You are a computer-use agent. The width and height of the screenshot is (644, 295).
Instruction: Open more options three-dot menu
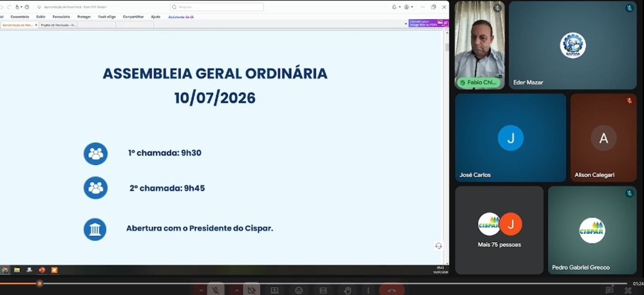(368, 290)
